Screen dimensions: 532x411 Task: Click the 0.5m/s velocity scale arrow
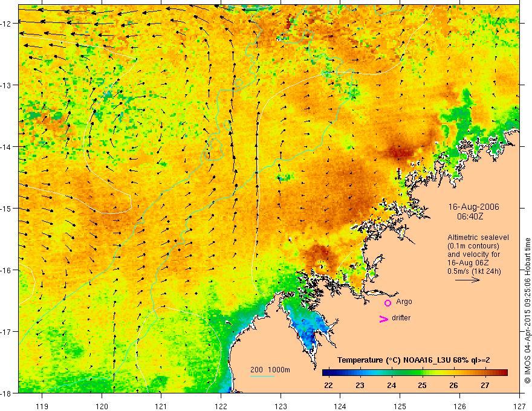[467, 280]
